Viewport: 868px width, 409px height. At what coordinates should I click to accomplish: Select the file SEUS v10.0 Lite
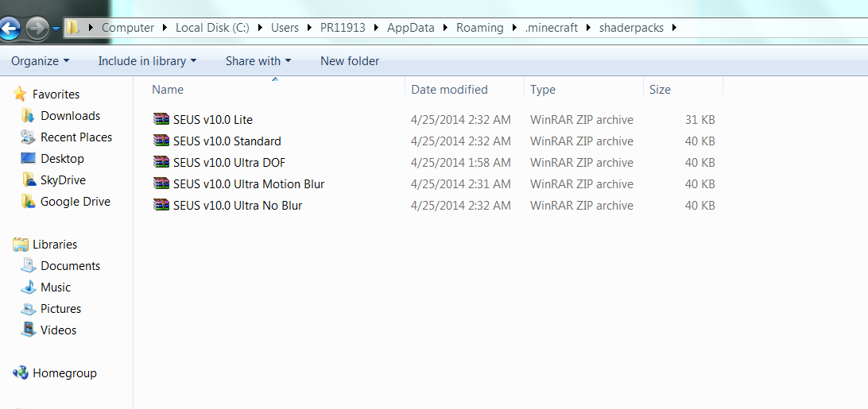point(212,120)
